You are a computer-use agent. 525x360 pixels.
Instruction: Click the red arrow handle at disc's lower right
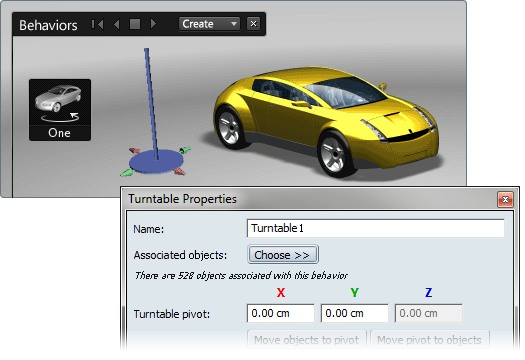click(180, 171)
